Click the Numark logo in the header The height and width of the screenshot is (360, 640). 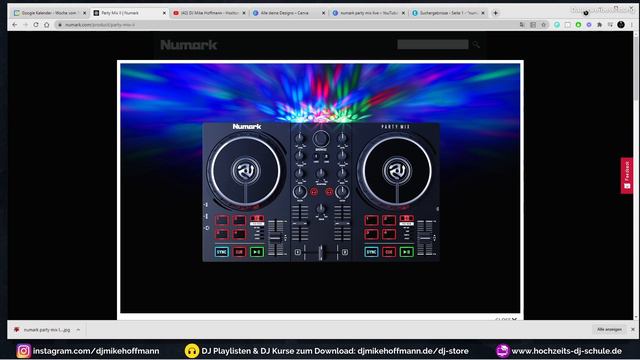tap(189, 44)
